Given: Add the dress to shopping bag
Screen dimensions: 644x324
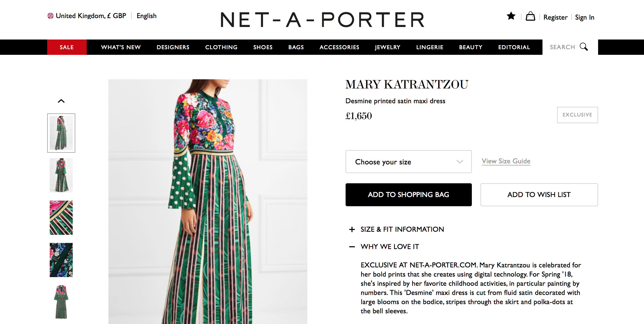Looking at the screenshot, I should pos(408,195).
